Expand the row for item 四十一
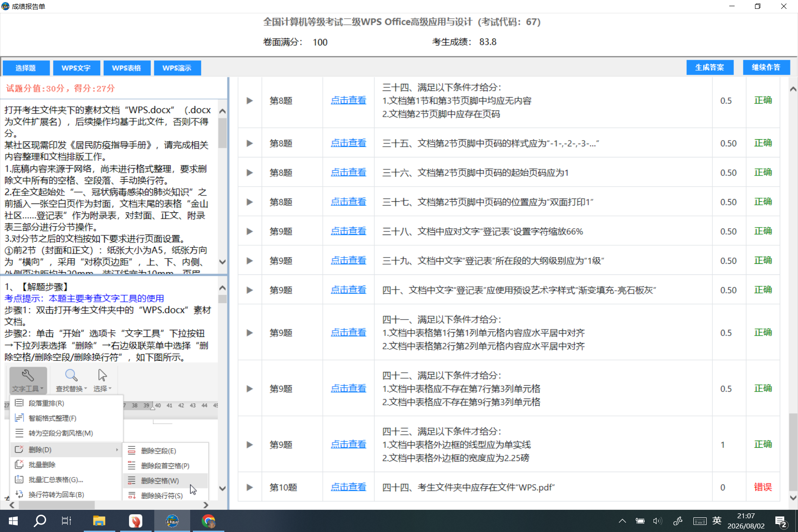Image resolution: width=798 pixels, height=532 pixels. tap(250, 332)
